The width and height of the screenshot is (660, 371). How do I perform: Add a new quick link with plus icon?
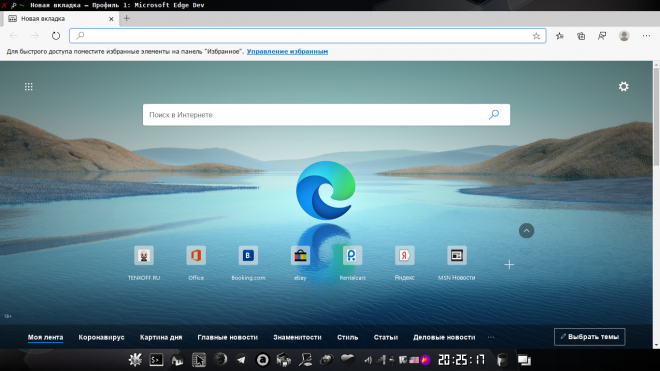pyautogui.click(x=509, y=264)
